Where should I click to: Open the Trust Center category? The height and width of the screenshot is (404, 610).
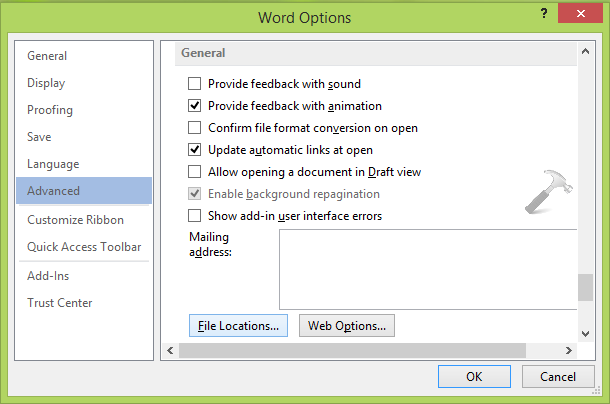tap(84, 303)
